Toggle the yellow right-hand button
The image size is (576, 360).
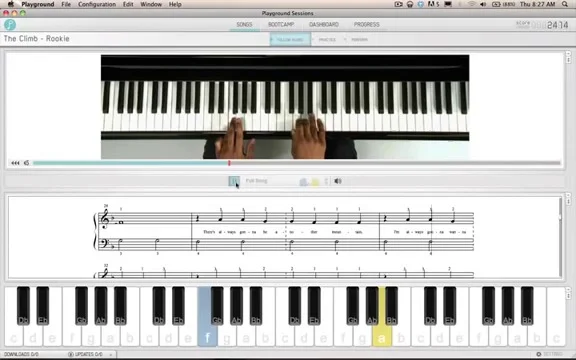[x=315, y=181]
